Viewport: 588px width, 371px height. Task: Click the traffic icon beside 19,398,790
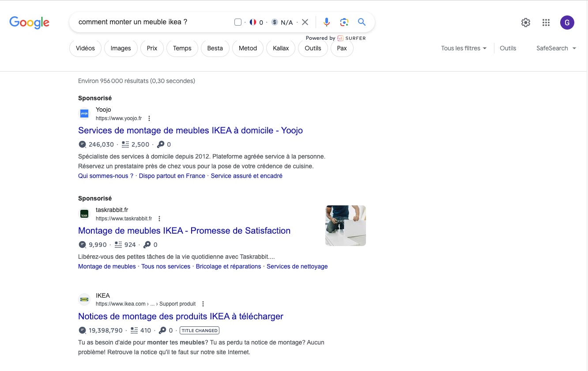(82, 330)
